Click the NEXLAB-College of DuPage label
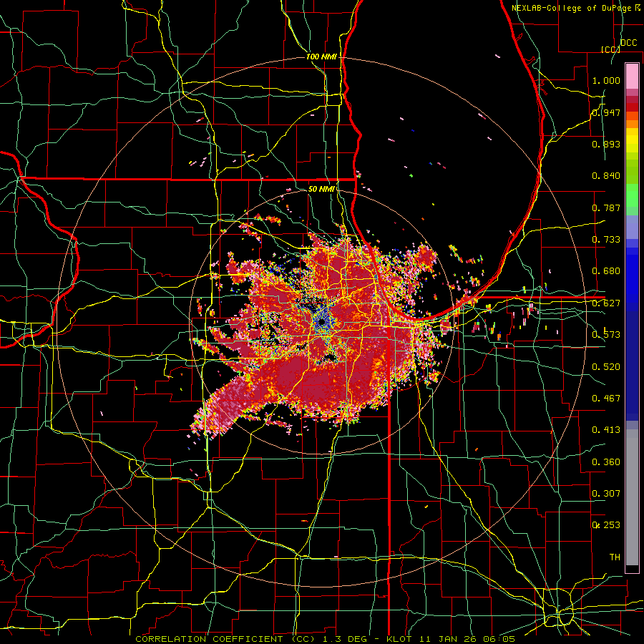 click(x=571, y=8)
